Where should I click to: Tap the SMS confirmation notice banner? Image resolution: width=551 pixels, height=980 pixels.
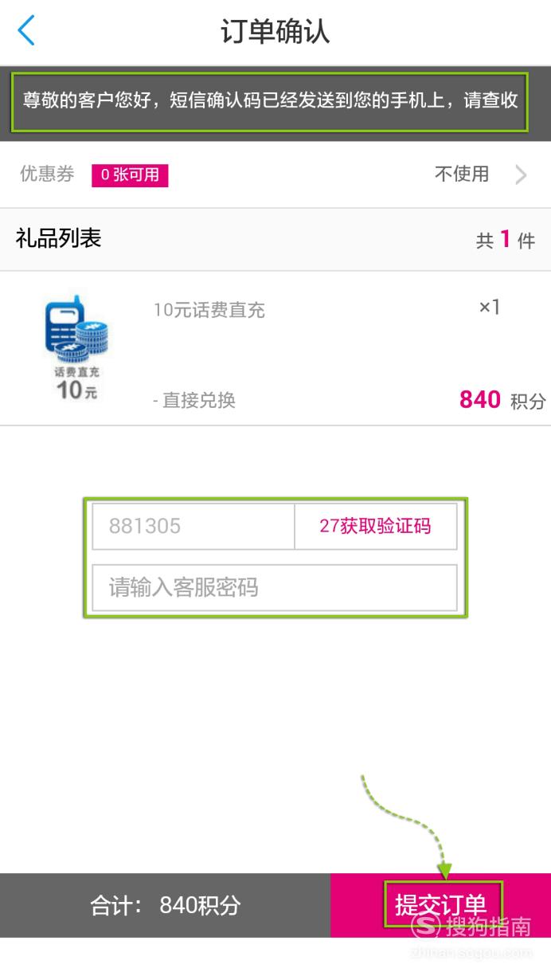(x=270, y=101)
